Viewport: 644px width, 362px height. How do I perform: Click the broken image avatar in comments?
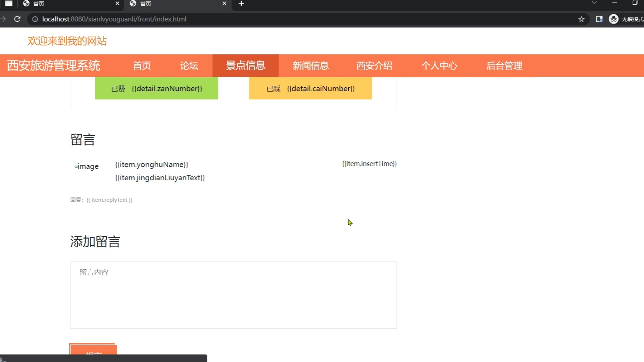coord(86,166)
